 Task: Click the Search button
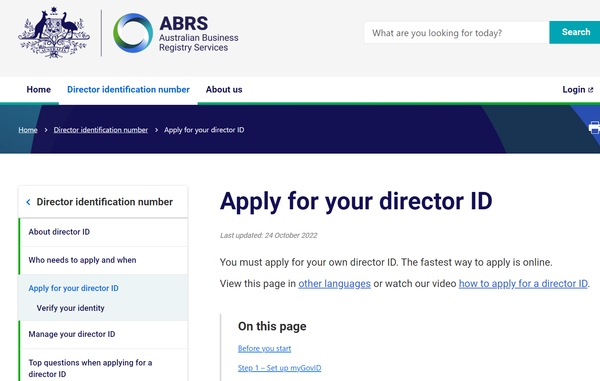point(576,32)
